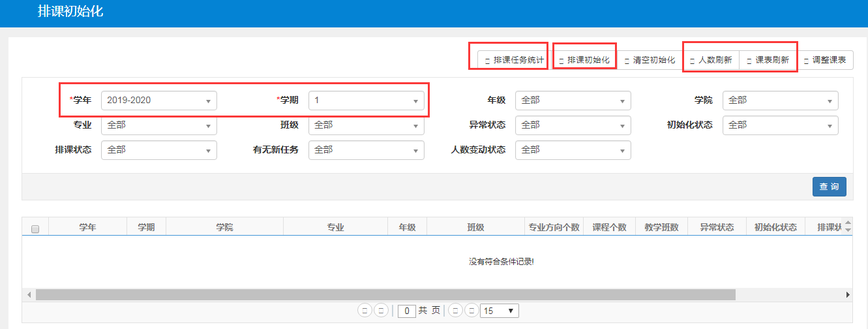Click the page number input field
868x329 pixels.
406,311
